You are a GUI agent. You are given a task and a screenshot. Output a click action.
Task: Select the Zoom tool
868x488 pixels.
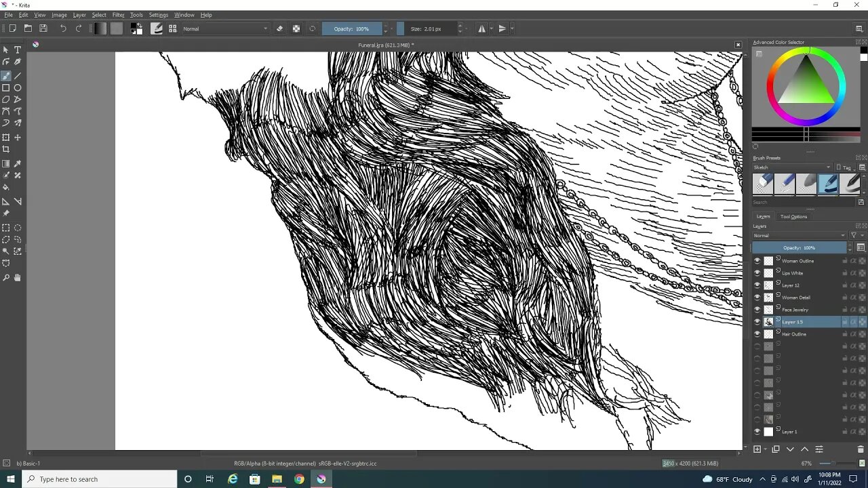coord(6,277)
